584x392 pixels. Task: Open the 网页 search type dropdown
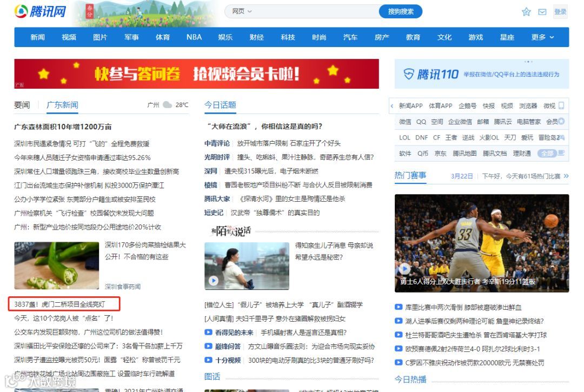tap(242, 11)
